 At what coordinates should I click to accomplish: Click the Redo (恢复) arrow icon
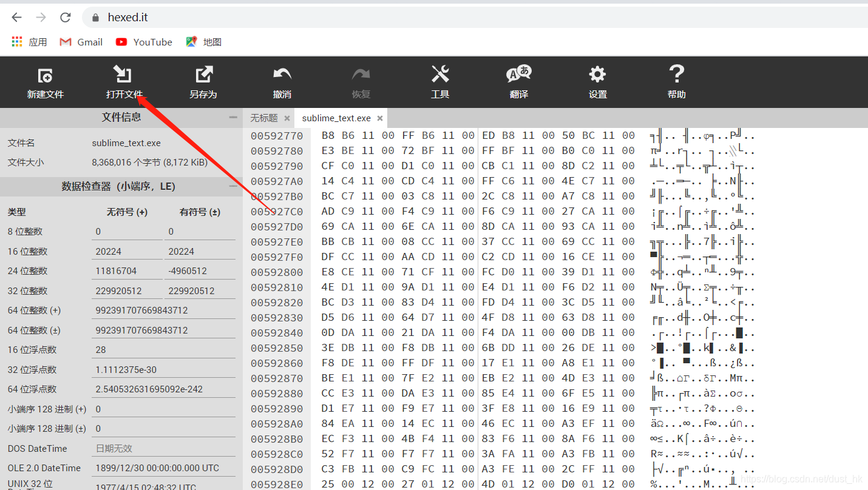(x=361, y=75)
